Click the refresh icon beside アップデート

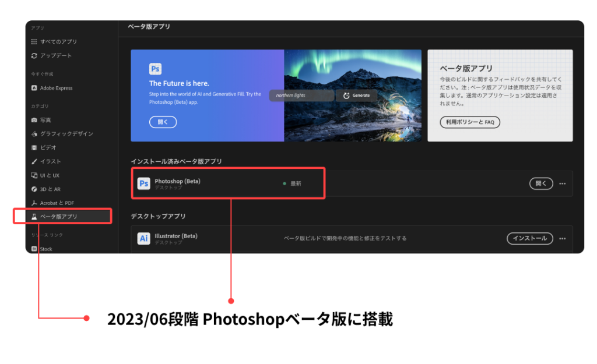pos(34,55)
